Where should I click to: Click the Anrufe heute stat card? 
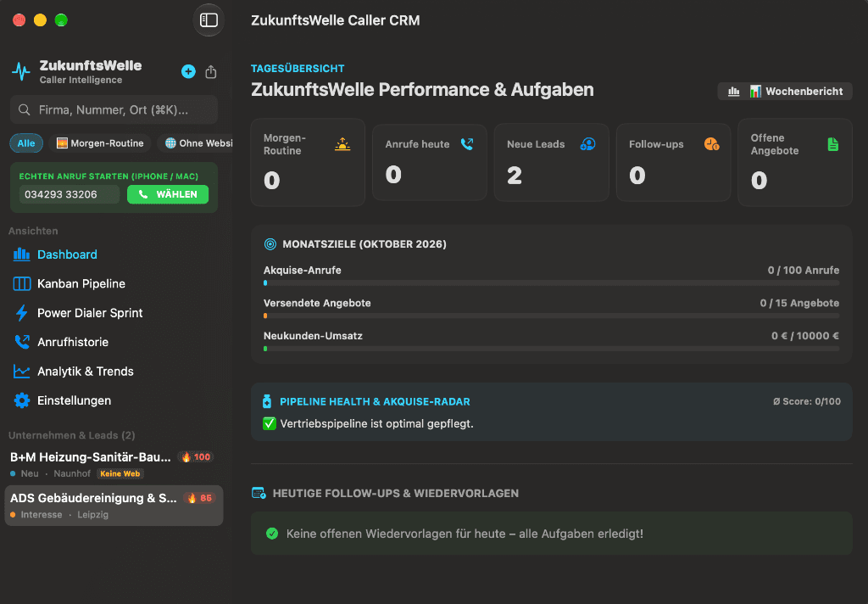pos(430,162)
